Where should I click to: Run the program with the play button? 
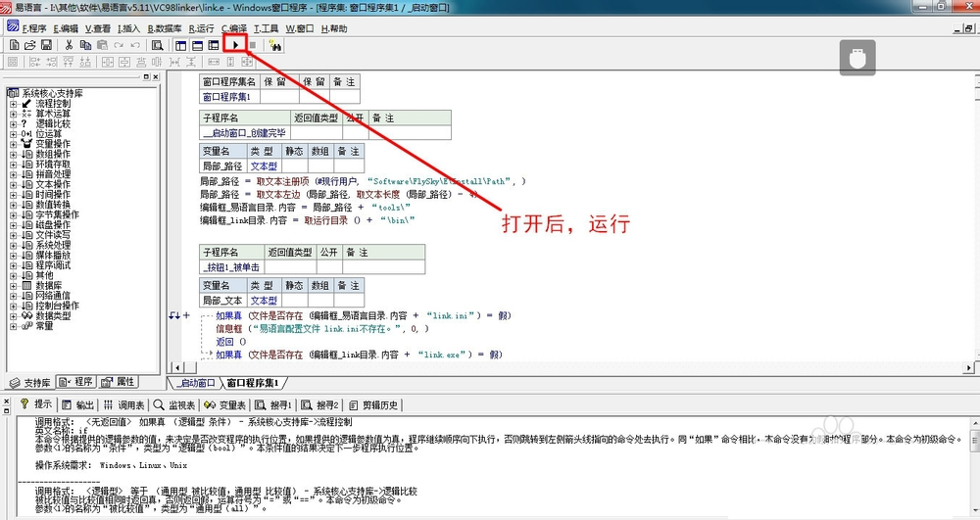pos(235,45)
